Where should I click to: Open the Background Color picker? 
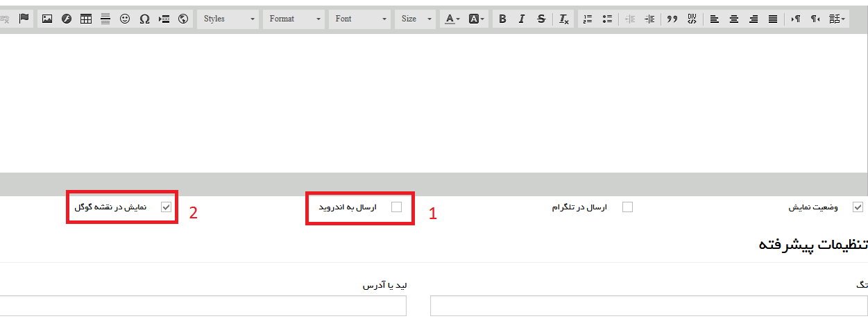click(x=477, y=19)
